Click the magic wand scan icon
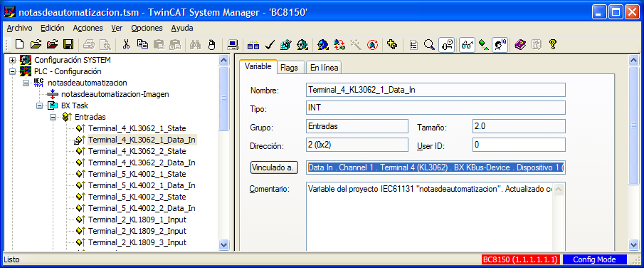This screenshot has height=268, width=644. click(355, 44)
